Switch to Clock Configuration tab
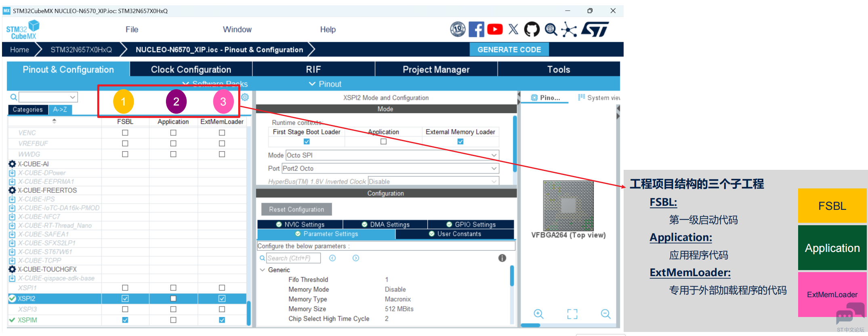Viewport: 868px width, 336px height. pos(191,70)
